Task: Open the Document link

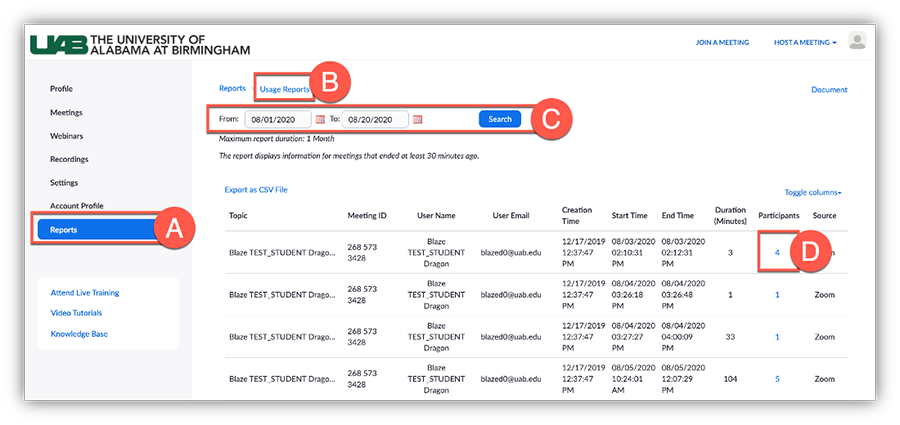Action: (829, 90)
